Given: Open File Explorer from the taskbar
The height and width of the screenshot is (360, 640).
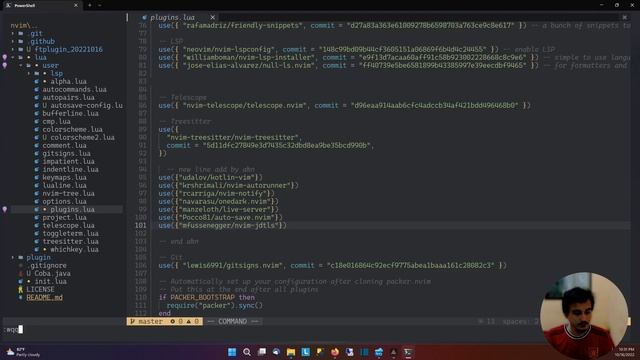Looking at the screenshot, I should pos(291,352).
